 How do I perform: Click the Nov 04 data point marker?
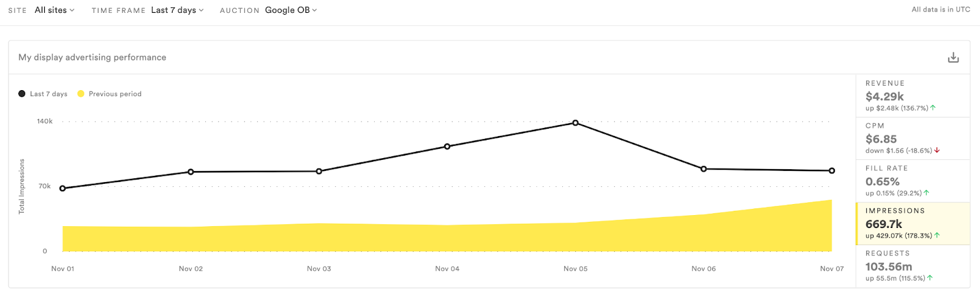447,146
